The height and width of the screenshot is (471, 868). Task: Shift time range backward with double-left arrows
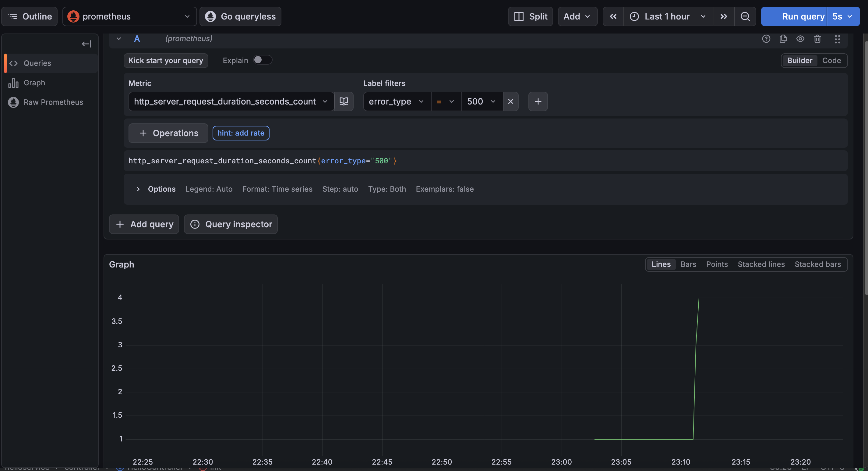[613, 16]
